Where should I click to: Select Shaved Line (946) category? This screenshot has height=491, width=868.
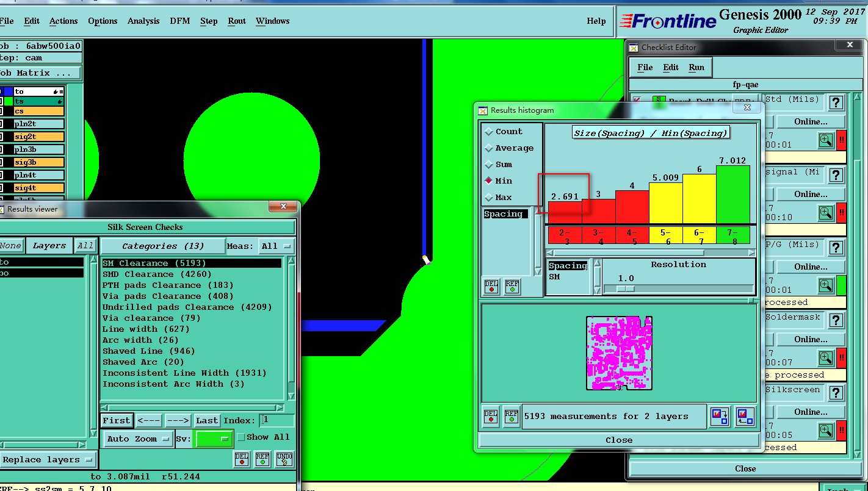149,351
